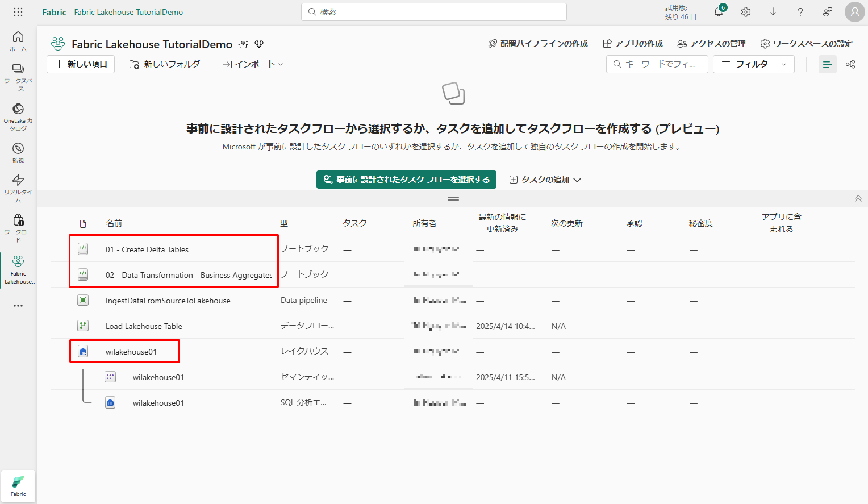Switch to lineage view icon
Image resolution: width=868 pixels, height=504 pixels.
point(850,64)
